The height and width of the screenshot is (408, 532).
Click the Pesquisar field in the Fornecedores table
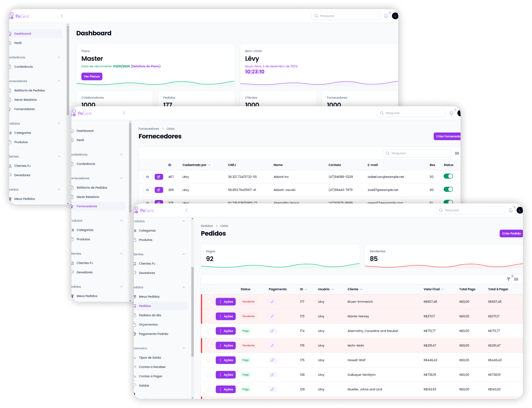[x=417, y=153]
